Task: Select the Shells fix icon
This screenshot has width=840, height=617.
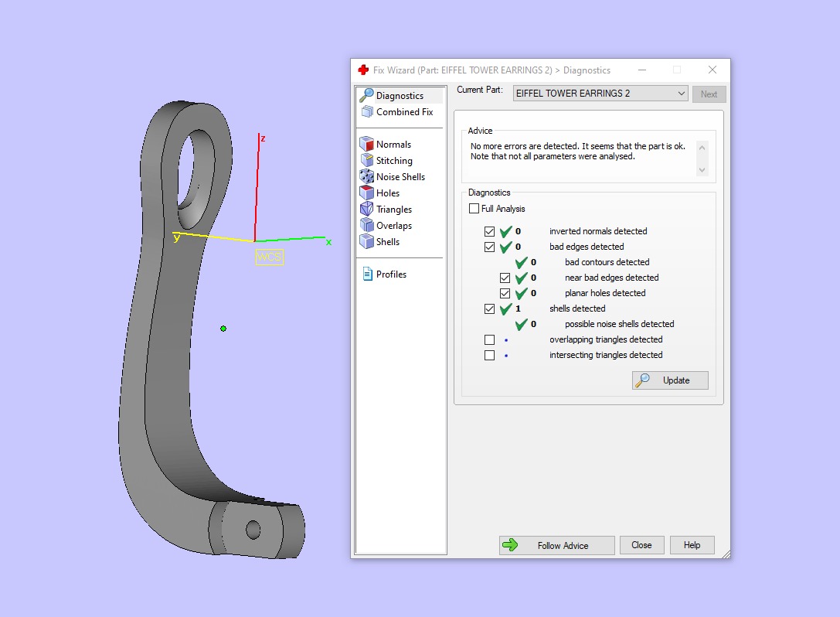Action: pyautogui.click(x=366, y=241)
